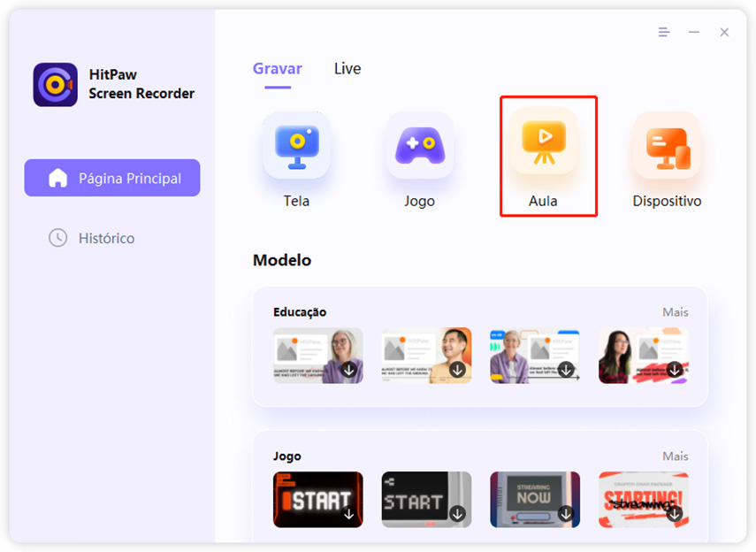The height and width of the screenshot is (552, 756).
Task: Download the Streaming NOW template
Action: (x=566, y=514)
